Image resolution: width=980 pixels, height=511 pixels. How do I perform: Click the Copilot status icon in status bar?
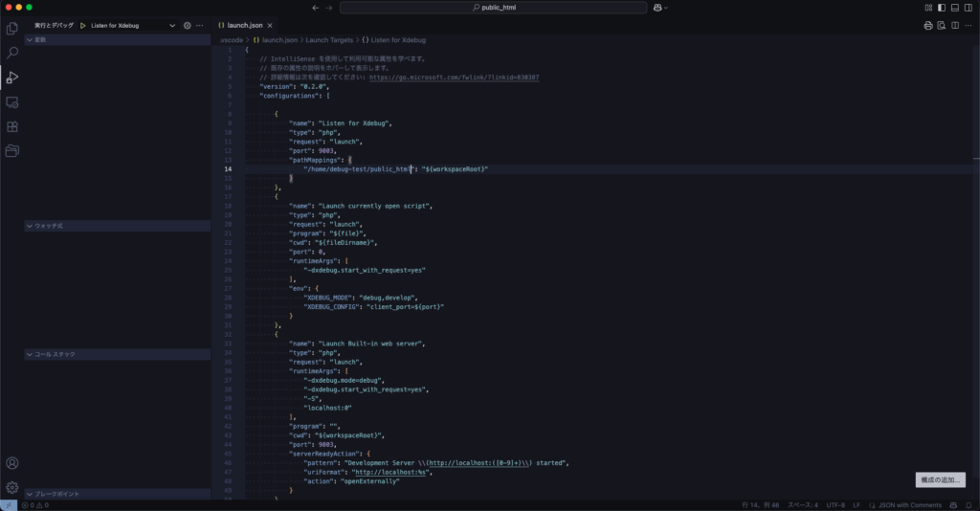coord(953,505)
